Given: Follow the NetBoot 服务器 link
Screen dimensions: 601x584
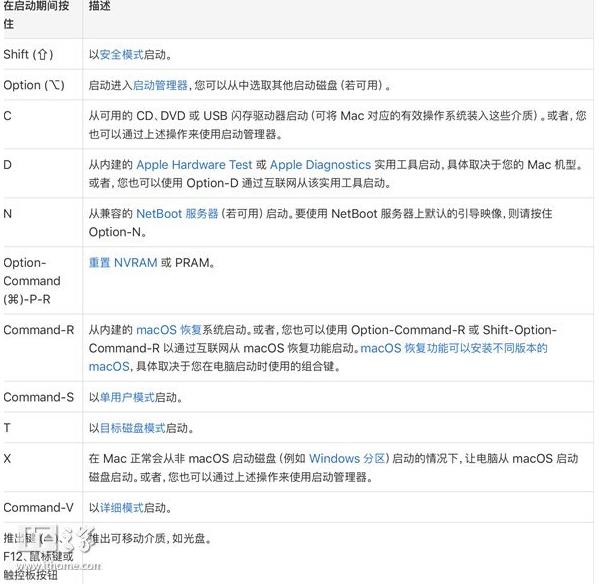Looking at the screenshot, I should point(177,214).
